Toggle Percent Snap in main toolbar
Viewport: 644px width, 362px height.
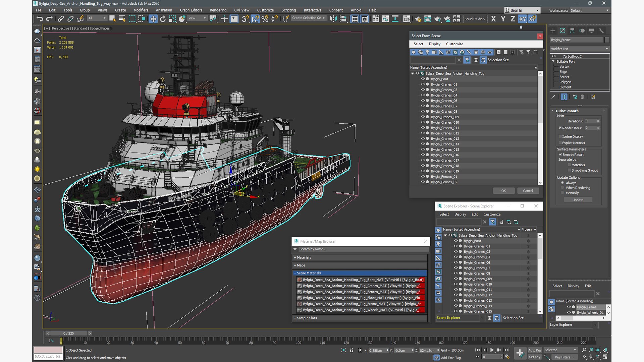[265, 19]
